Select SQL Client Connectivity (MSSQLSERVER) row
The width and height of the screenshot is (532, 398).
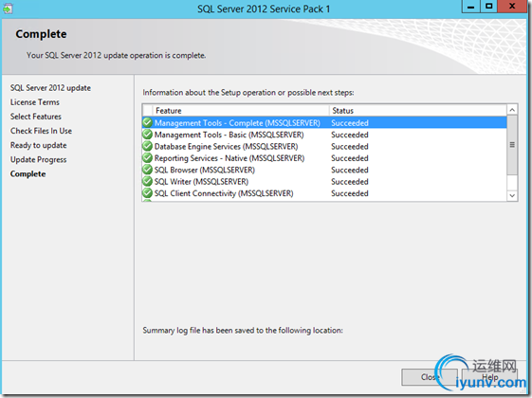coord(324,193)
